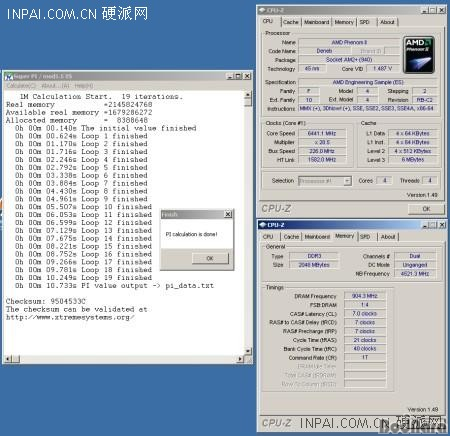Click the xtremesystems.org URL text in Super PI
This screenshot has width=450, height=436.
point(70,317)
